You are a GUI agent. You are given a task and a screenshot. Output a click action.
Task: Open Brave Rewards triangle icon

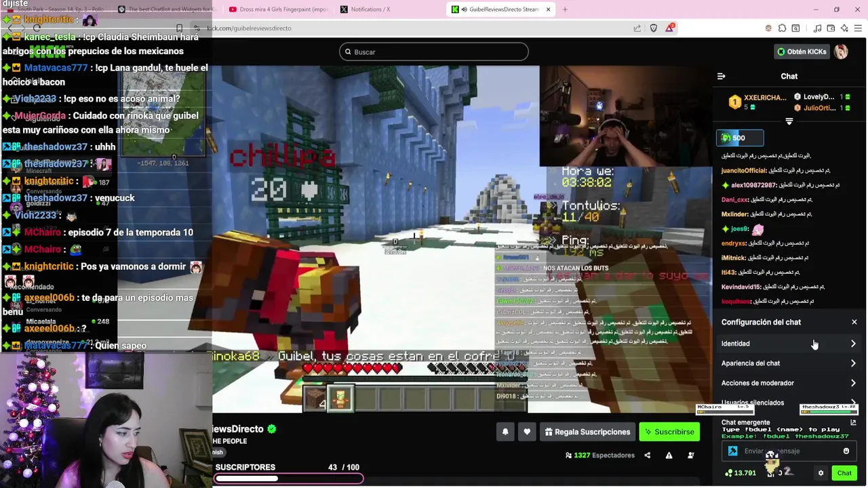[670, 28]
